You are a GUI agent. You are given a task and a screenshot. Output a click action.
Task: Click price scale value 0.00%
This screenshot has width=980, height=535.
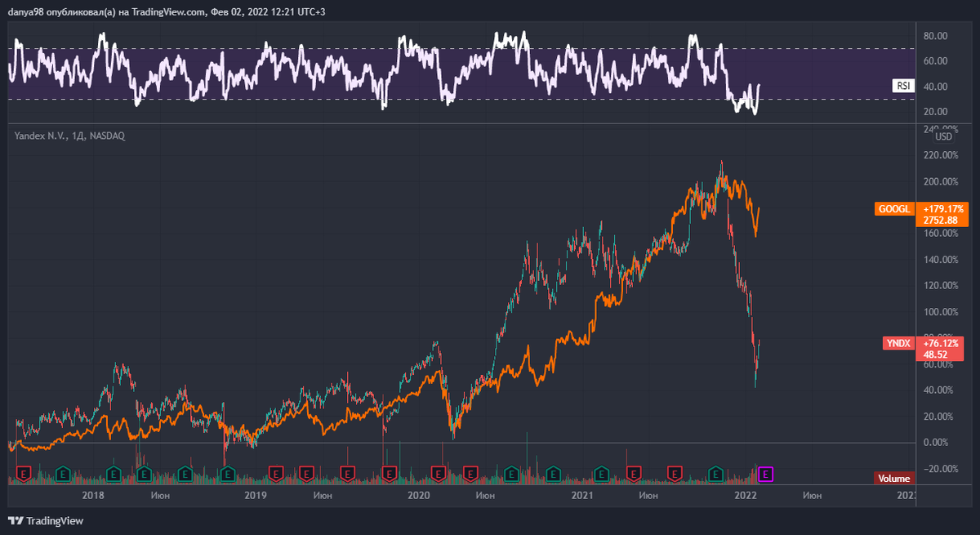pyautogui.click(x=937, y=443)
